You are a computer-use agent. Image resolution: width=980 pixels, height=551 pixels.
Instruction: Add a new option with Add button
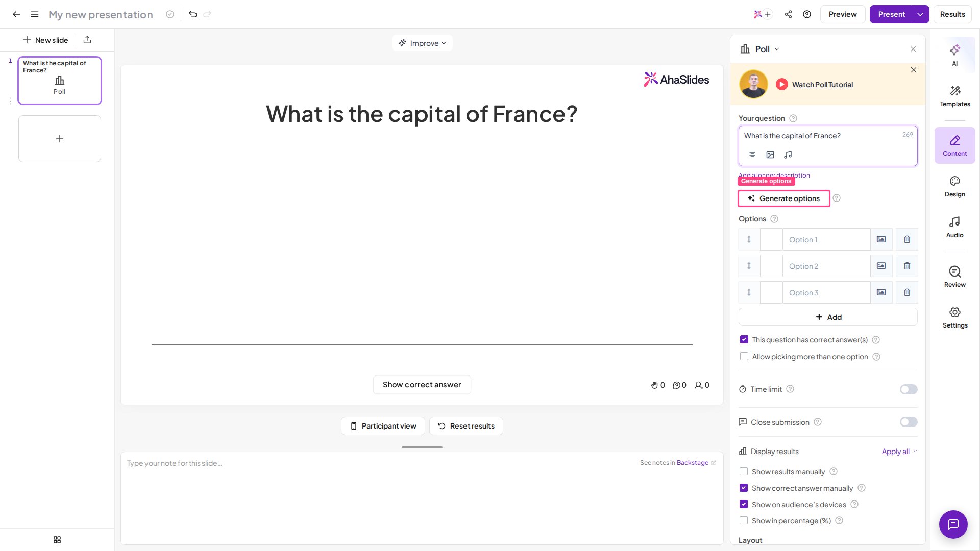coord(828,317)
